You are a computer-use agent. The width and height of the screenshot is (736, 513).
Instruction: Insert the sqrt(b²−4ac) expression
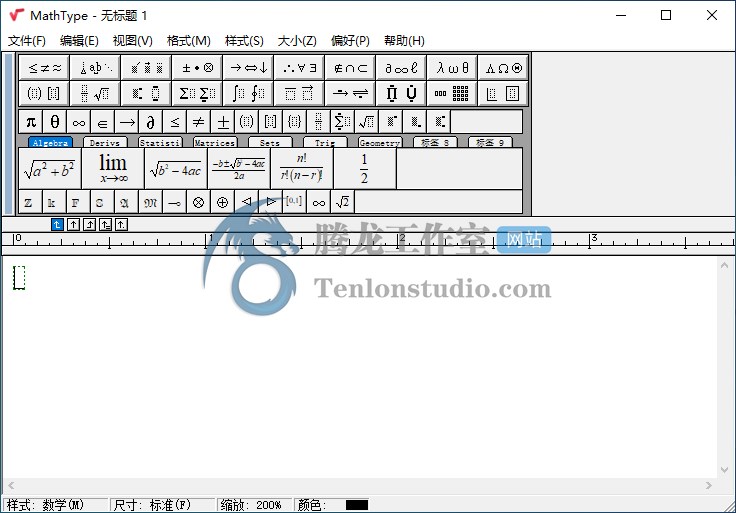pos(176,168)
